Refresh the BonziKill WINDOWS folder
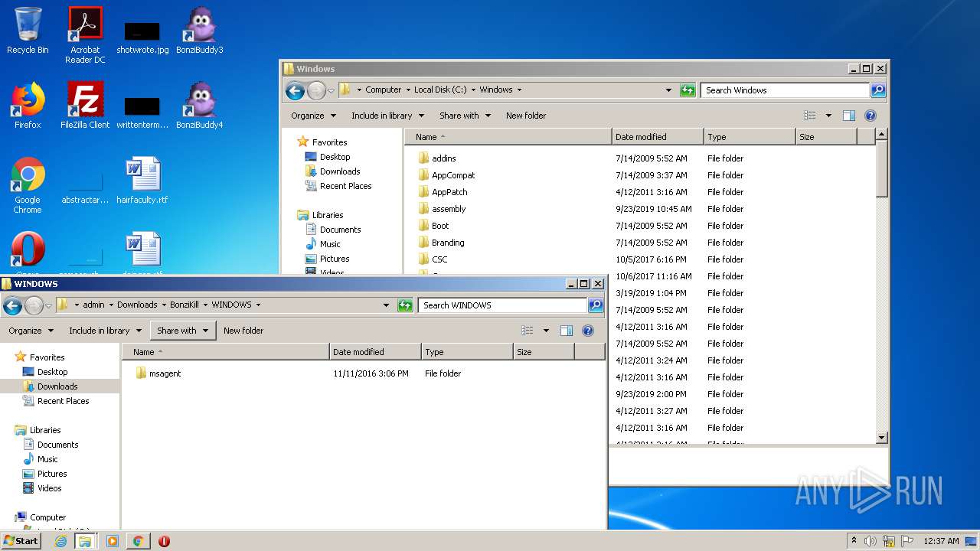 405,305
